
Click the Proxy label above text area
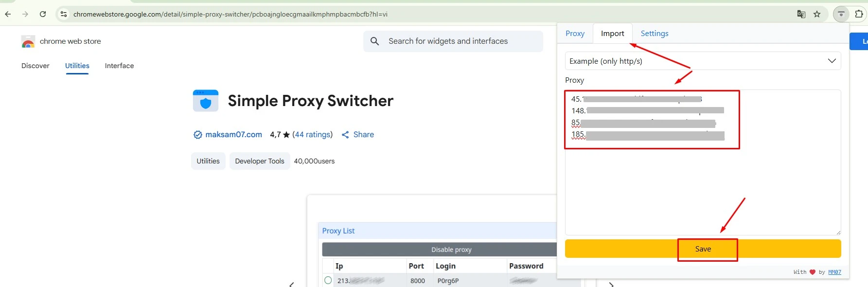click(x=574, y=80)
